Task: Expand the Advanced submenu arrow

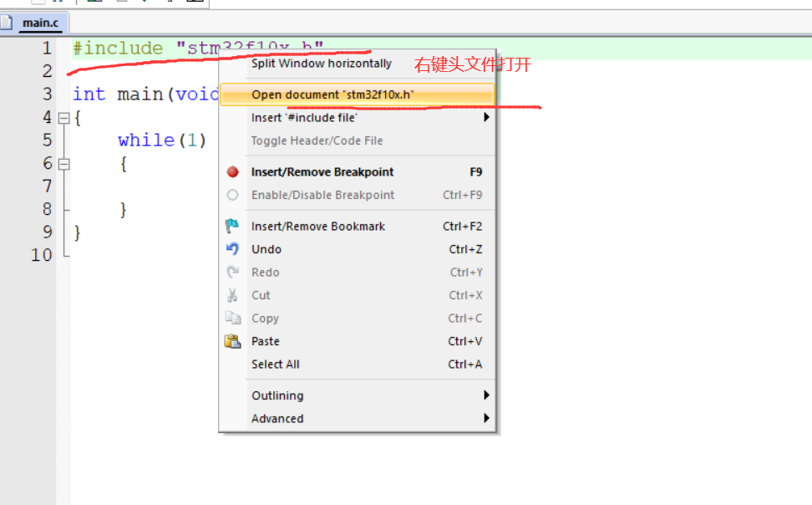Action: pyautogui.click(x=486, y=418)
